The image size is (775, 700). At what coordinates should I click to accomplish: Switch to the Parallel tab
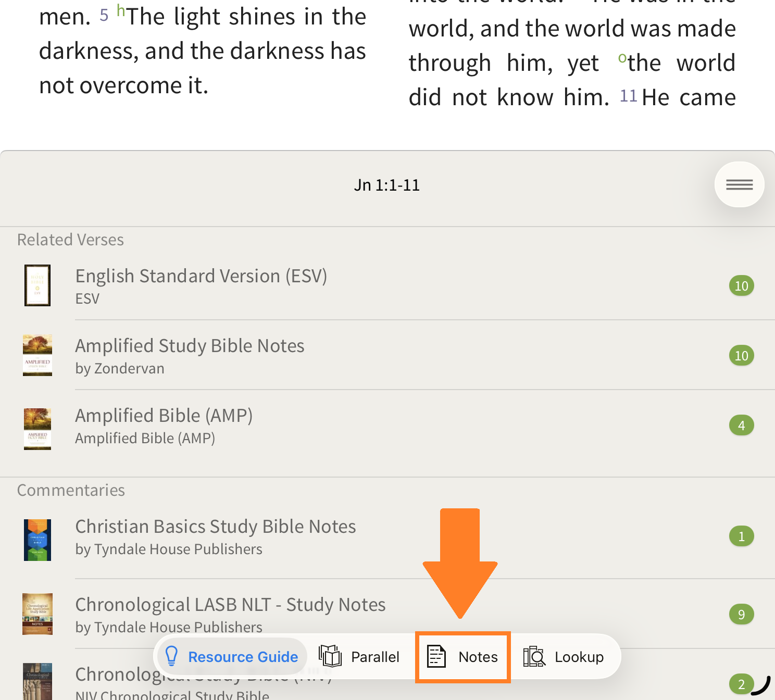coord(359,657)
